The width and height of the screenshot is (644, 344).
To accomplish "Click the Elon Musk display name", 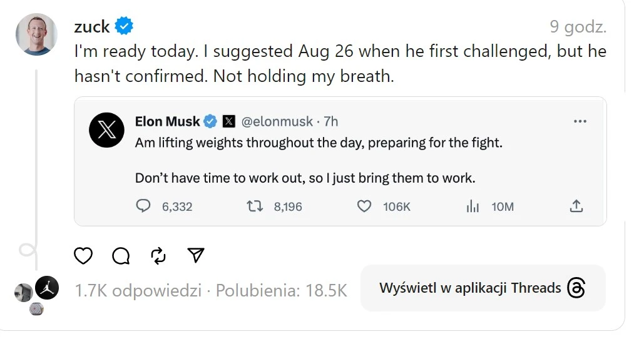I will pyautogui.click(x=167, y=121).
